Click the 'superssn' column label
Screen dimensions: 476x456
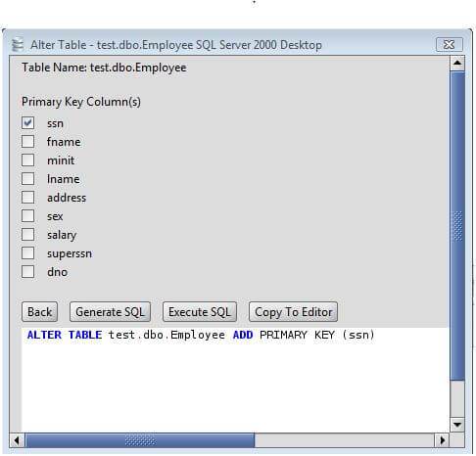pyautogui.click(x=70, y=253)
